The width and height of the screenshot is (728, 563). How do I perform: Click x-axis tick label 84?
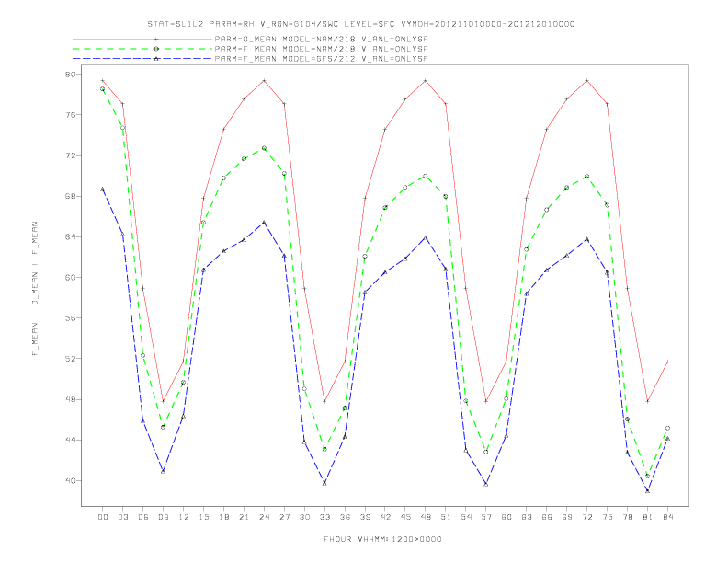tap(667, 517)
